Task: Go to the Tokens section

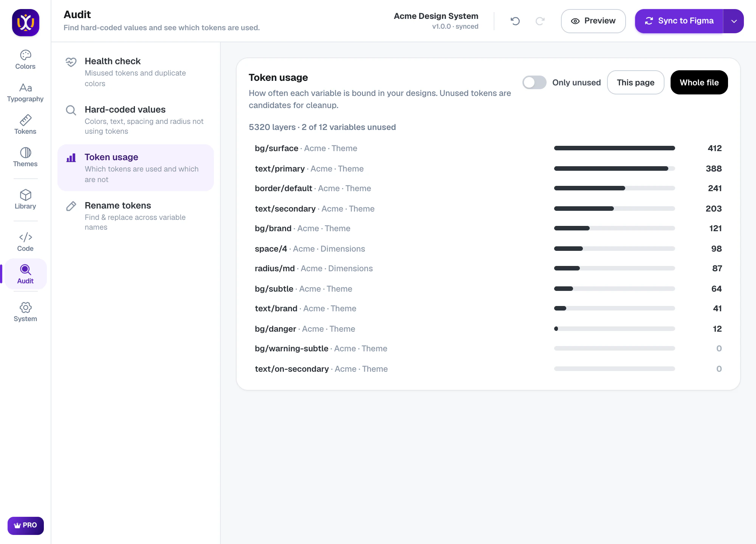Action: pyautogui.click(x=25, y=125)
